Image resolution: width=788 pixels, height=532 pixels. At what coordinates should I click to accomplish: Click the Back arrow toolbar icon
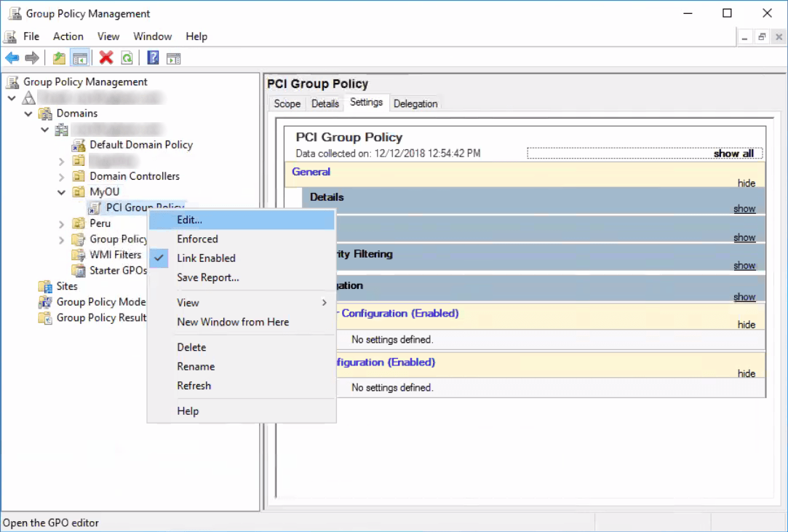[x=12, y=58]
